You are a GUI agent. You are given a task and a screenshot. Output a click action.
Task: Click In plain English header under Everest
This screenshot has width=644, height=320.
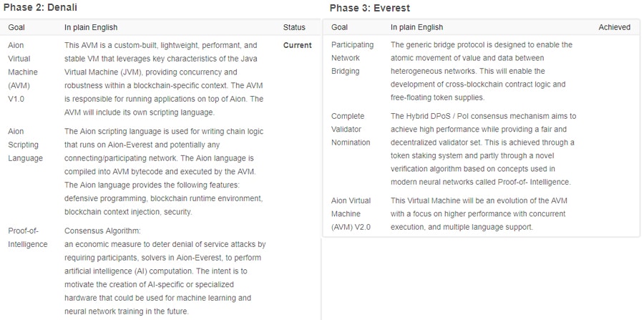[x=416, y=27]
